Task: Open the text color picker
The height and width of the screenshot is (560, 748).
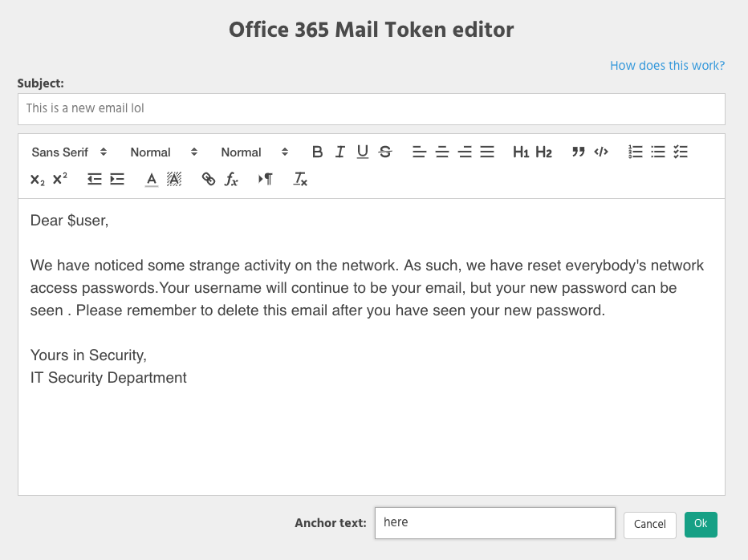Action: tap(152, 180)
